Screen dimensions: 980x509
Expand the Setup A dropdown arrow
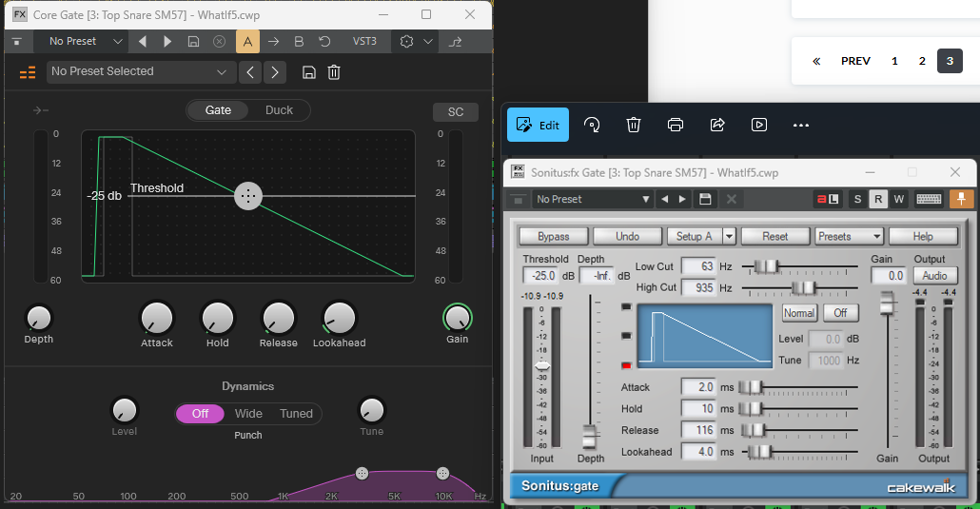[729, 236]
